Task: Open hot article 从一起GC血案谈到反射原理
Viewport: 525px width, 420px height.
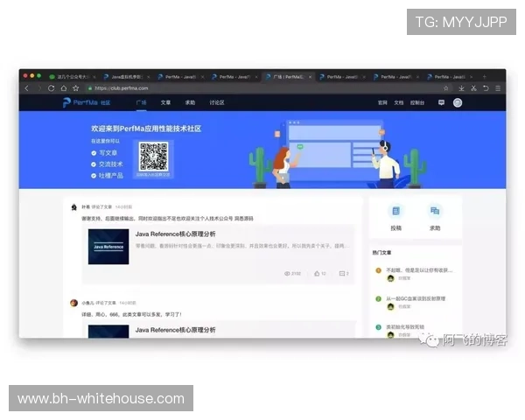Action: 416,298
